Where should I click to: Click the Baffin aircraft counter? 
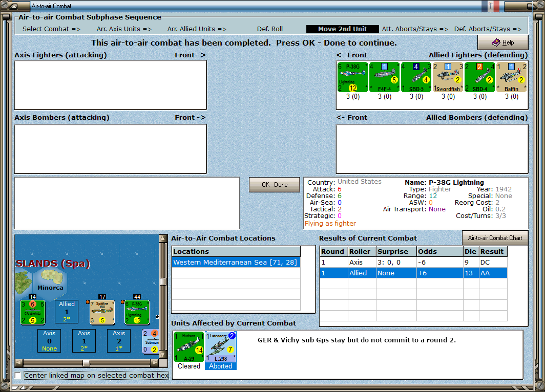512,77
